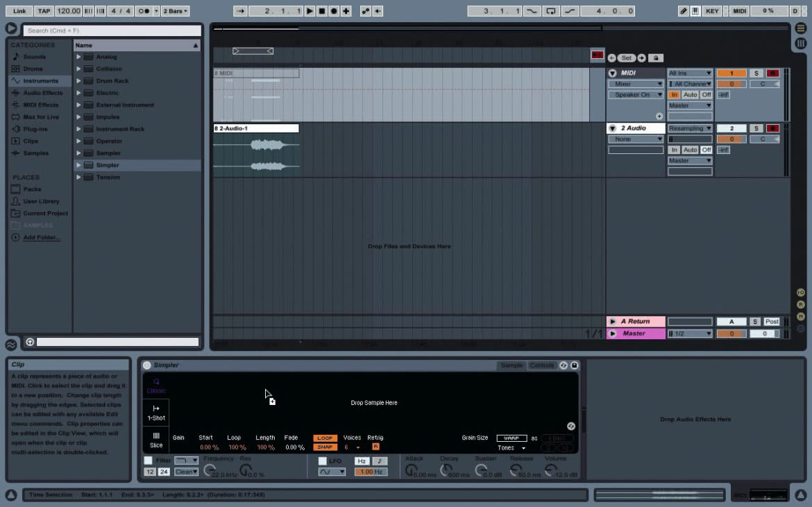Enable the Simpler Filter checkbox
Screen dimensions: 812x507
(x=148, y=461)
